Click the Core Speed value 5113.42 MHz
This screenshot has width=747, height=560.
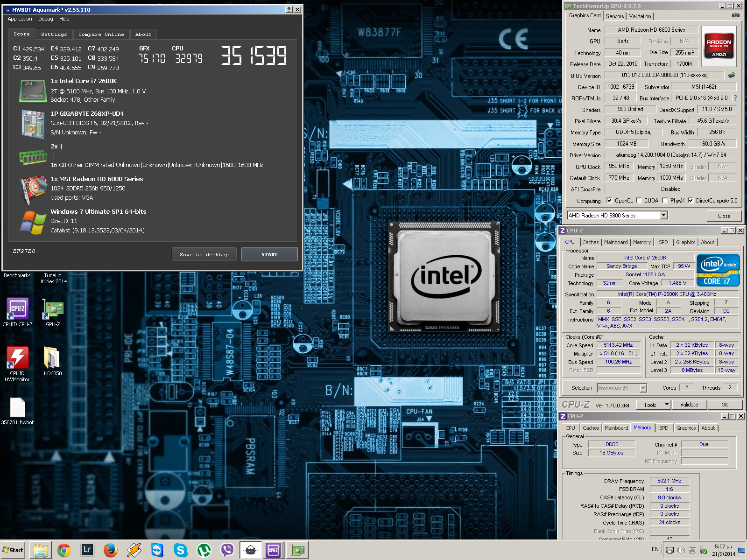(x=618, y=345)
